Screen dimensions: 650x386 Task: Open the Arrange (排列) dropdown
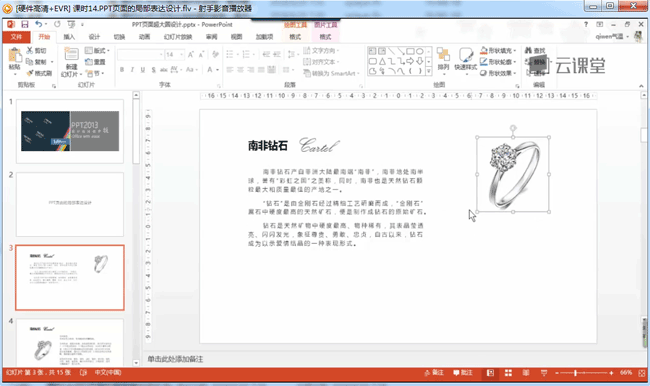(443, 61)
